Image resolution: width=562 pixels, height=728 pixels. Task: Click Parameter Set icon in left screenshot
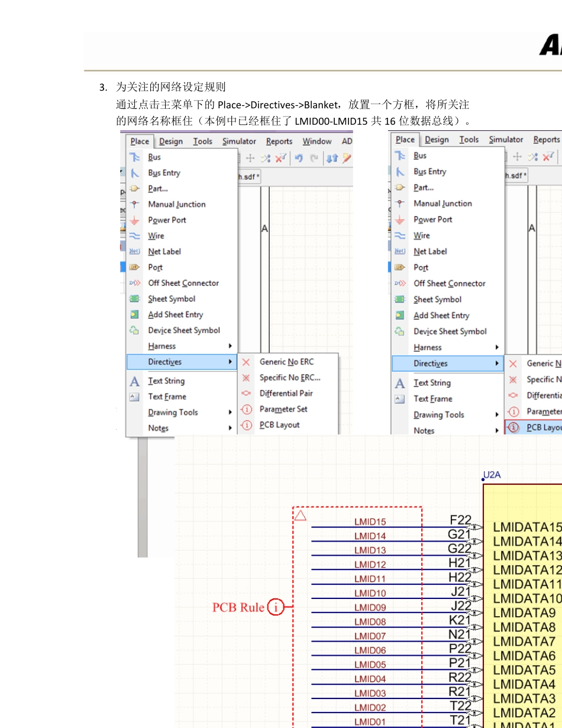tap(247, 409)
